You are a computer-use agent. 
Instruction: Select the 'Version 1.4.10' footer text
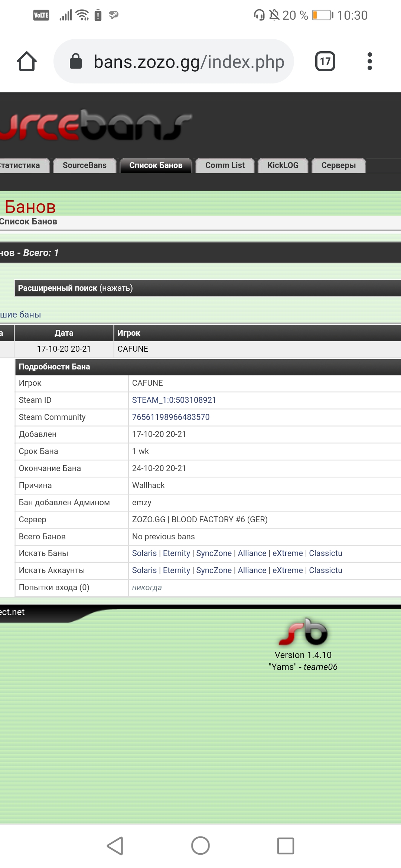coord(303,655)
